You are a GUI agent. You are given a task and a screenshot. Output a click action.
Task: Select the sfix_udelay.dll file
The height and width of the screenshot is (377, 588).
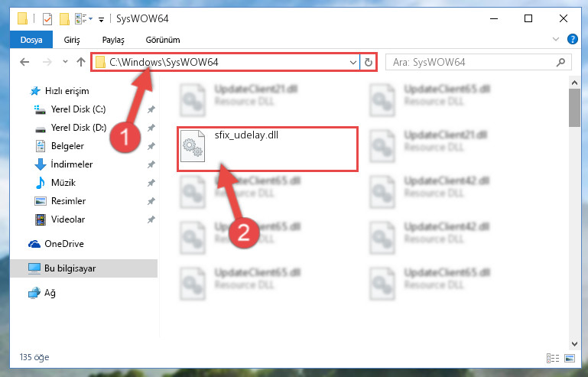pos(268,149)
